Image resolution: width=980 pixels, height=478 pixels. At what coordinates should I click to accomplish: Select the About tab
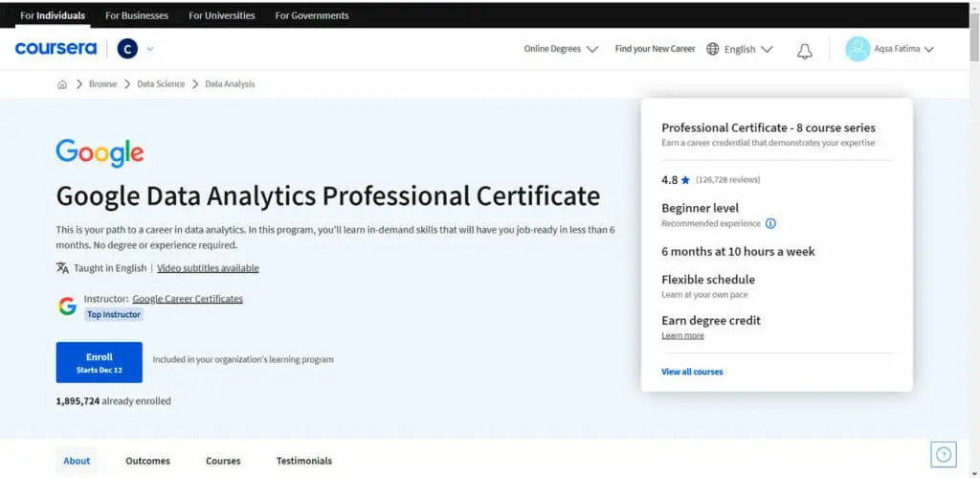click(77, 461)
